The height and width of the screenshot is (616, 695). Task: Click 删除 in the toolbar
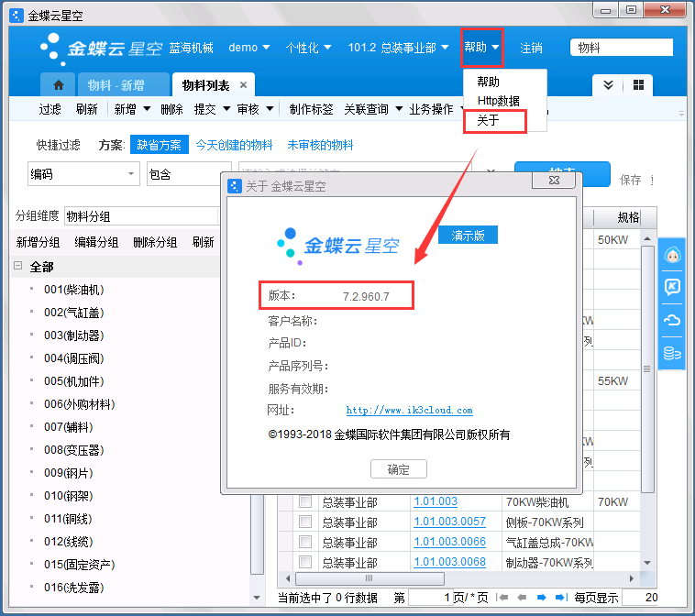point(171,109)
